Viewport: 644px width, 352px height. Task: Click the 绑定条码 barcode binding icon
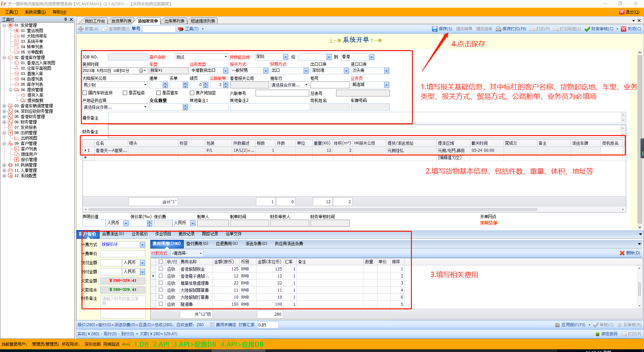tap(597, 334)
